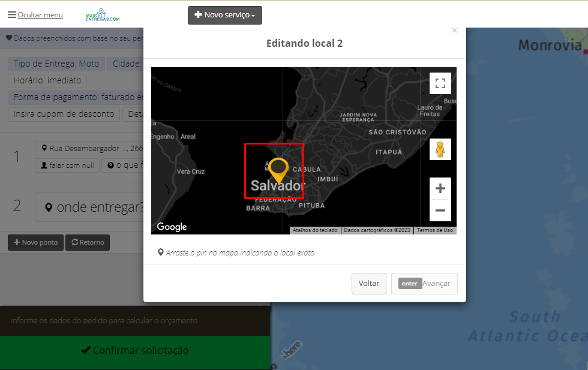Select the Street View pegman icon

(440, 149)
